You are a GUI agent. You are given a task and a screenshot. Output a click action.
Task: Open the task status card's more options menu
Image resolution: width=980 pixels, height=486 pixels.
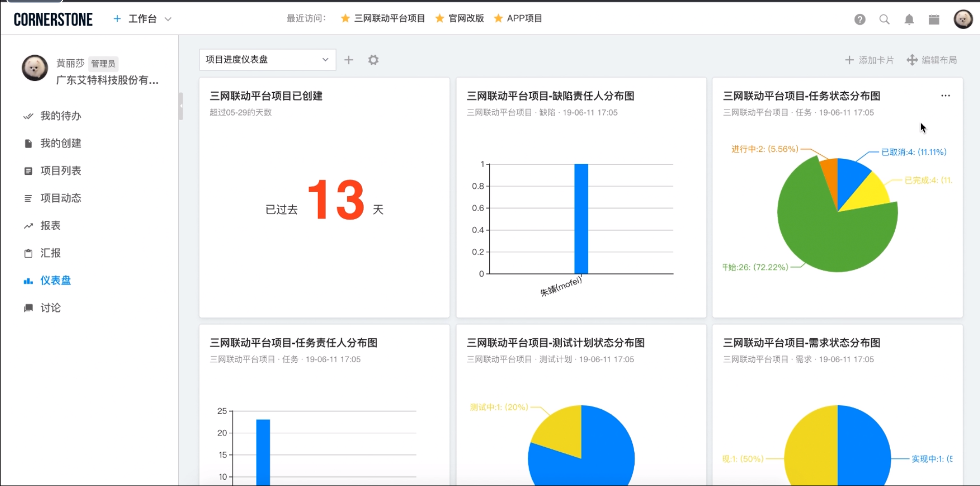point(945,96)
